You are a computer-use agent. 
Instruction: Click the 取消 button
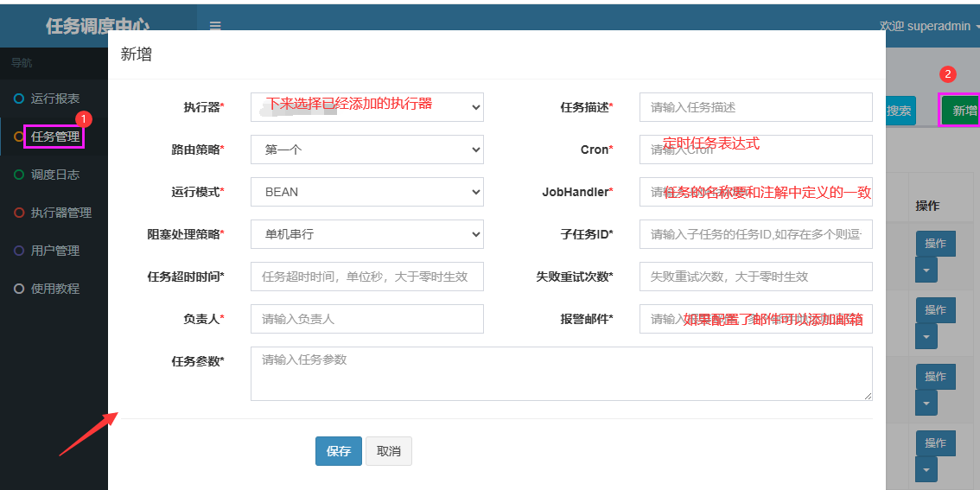click(x=389, y=451)
